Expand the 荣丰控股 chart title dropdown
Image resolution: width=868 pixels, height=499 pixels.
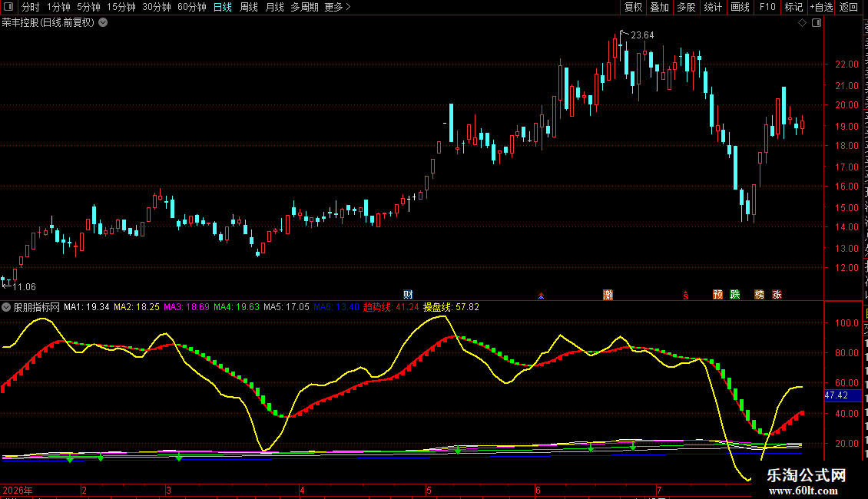[103, 23]
